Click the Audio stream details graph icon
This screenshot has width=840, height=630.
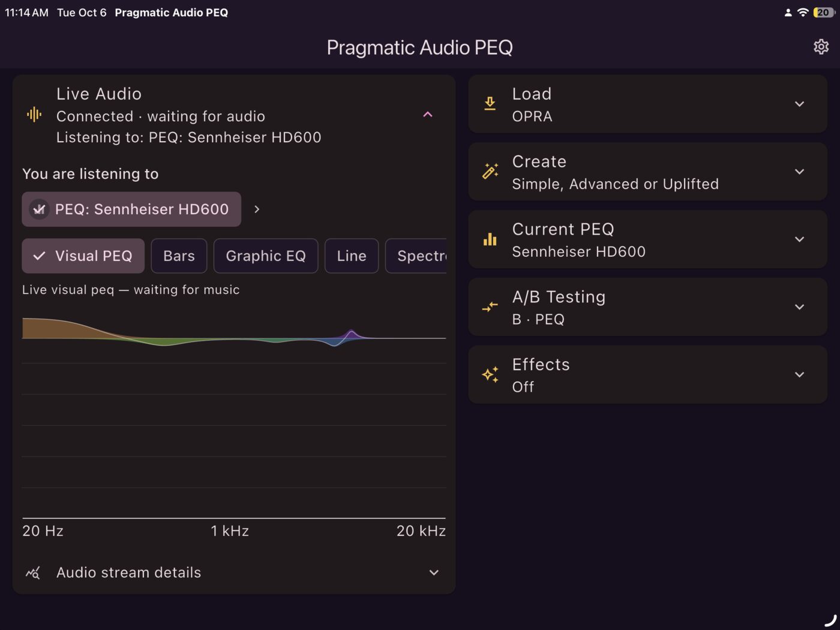33,573
